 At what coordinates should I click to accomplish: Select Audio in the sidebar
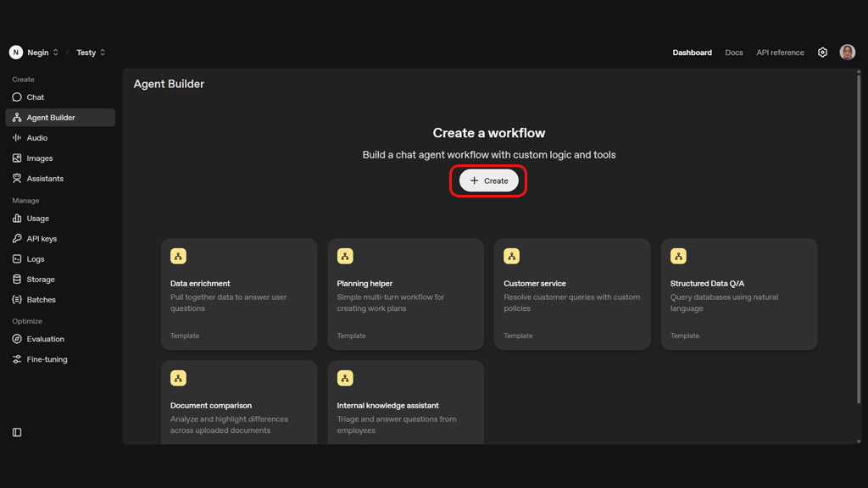tap(36, 138)
